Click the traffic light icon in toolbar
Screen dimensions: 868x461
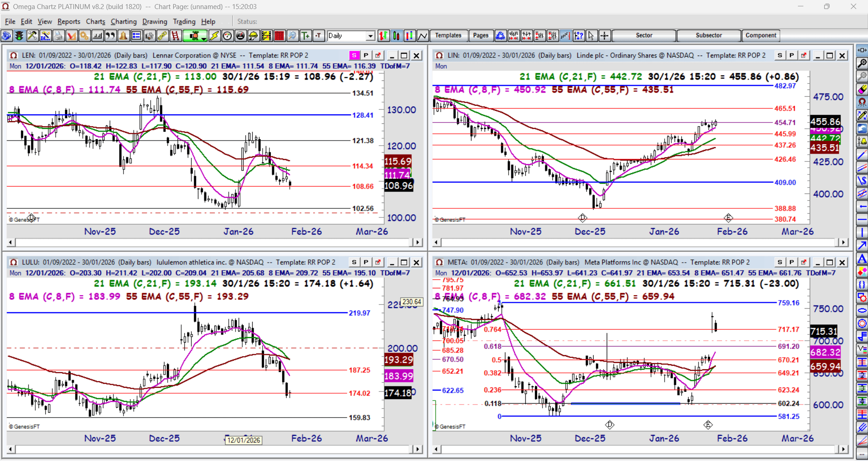[x=19, y=36]
